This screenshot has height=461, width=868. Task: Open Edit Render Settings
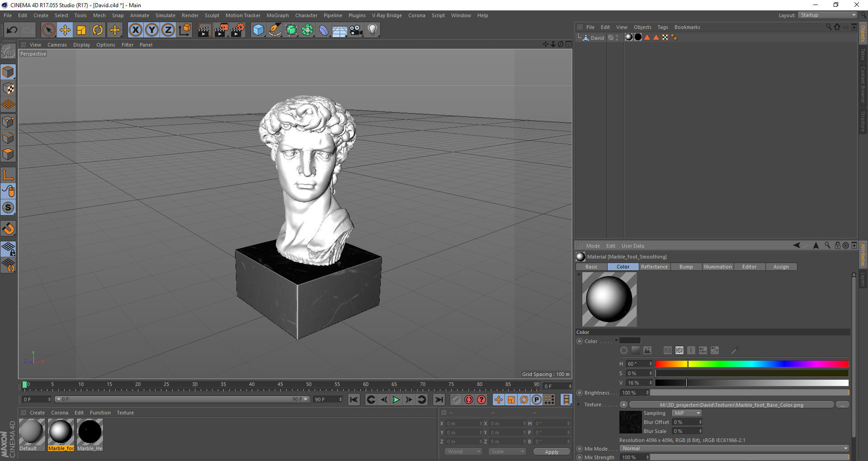[x=238, y=30]
